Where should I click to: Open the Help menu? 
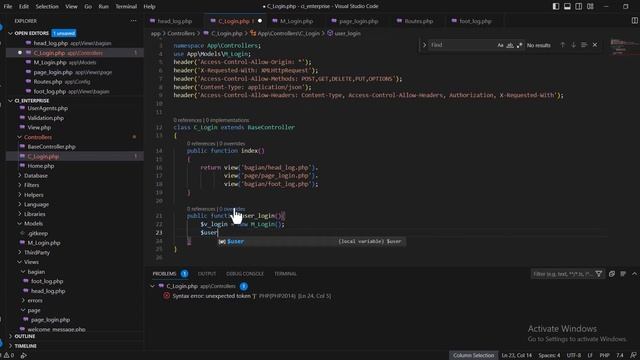(149, 7)
